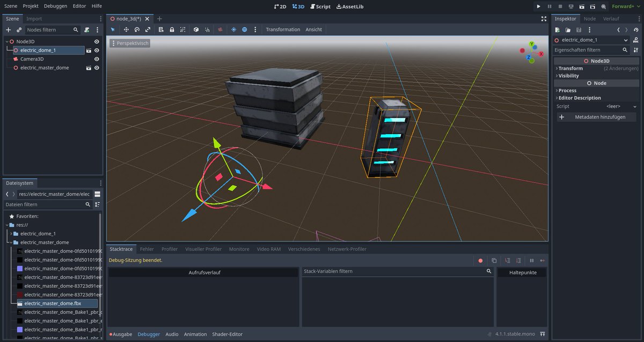Hide the Camera3D node via eye toggle
This screenshot has height=342, width=644.
pyautogui.click(x=97, y=58)
